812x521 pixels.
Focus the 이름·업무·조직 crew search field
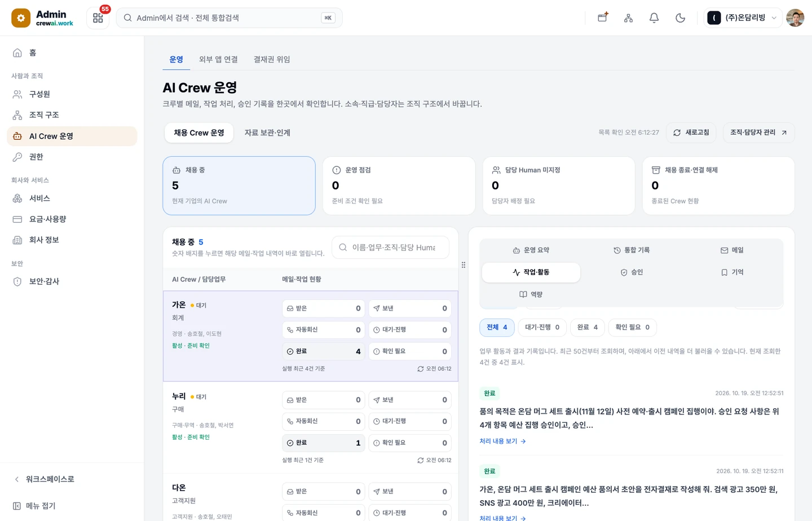pos(390,248)
